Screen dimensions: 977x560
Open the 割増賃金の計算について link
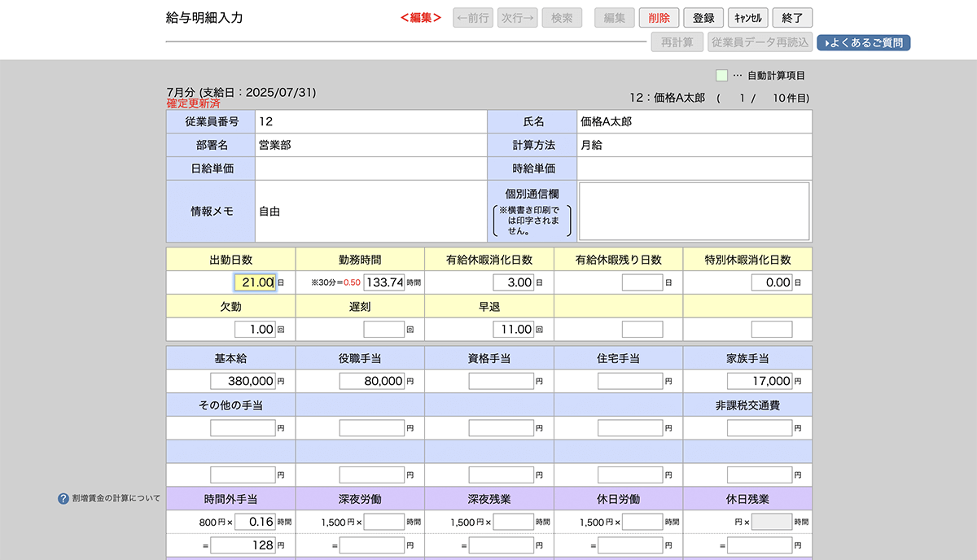pos(116,499)
